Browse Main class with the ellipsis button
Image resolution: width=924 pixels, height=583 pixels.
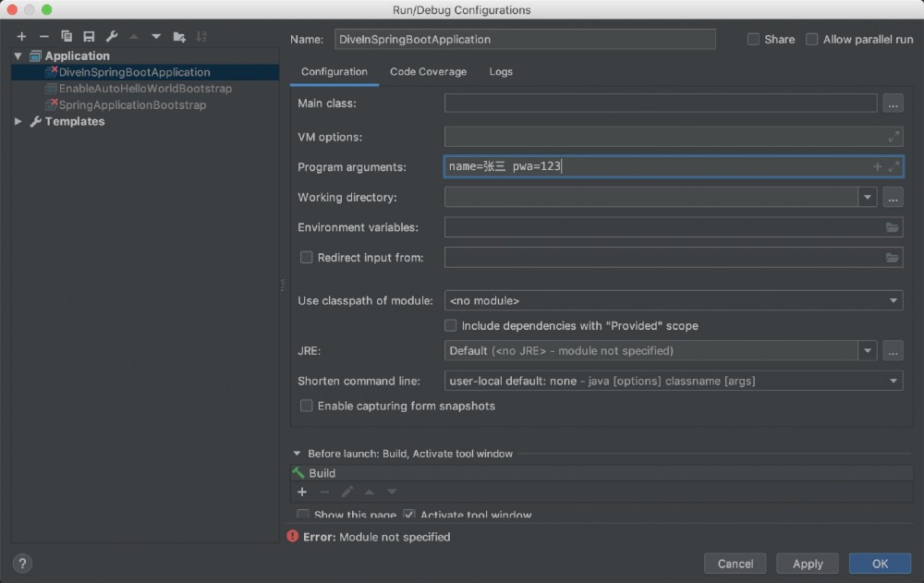tap(892, 103)
